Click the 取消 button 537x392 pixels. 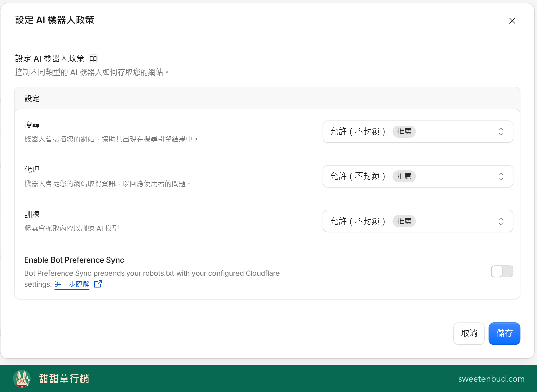469,333
